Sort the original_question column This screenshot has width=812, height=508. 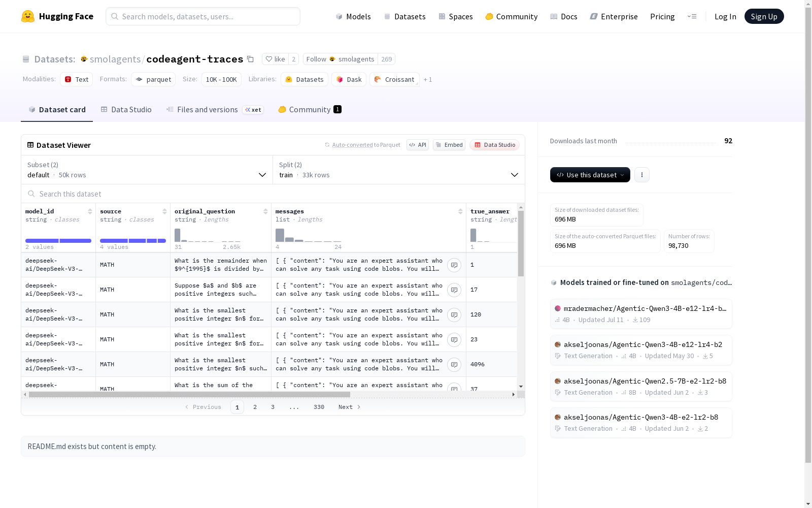(265, 211)
